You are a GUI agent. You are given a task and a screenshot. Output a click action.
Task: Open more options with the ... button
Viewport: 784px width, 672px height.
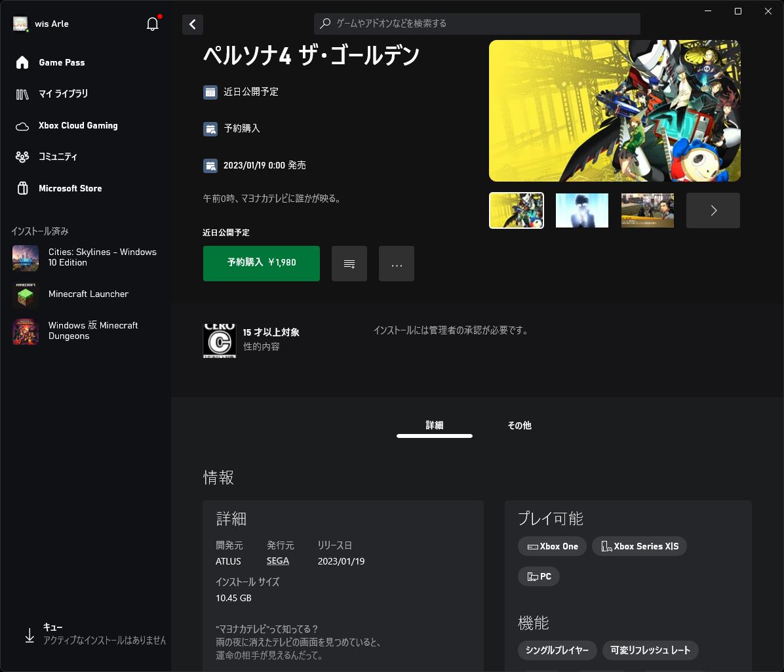[396, 264]
